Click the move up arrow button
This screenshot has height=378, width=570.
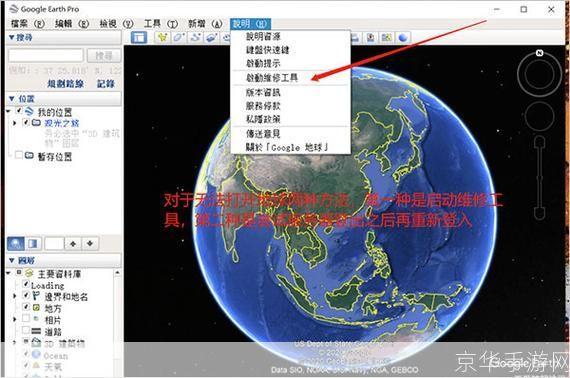tap(73, 244)
